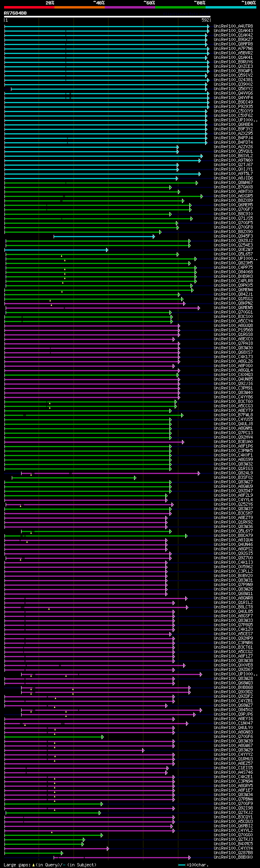Select label UniRef100_Q945F3

pyautogui.click(x=233, y=236)
